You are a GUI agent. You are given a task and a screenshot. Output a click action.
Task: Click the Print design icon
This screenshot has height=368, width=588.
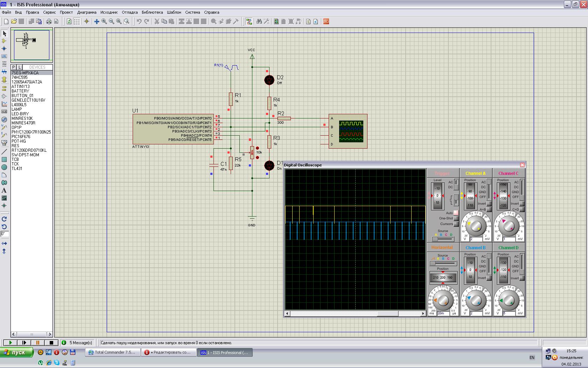click(x=49, y=21)
